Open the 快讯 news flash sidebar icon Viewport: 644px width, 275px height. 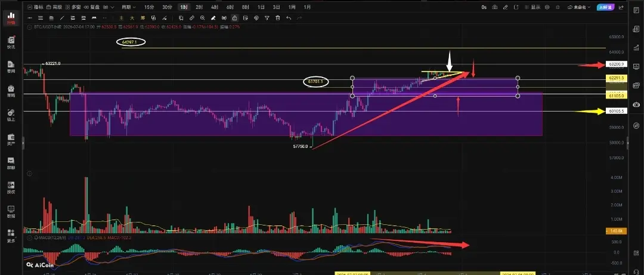pos(11,42)
